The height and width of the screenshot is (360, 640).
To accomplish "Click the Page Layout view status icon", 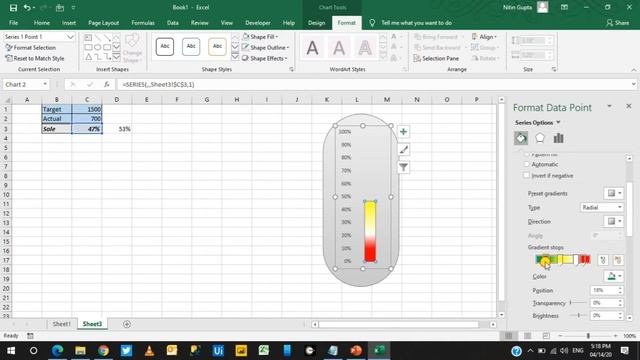I will pos(527,336).
